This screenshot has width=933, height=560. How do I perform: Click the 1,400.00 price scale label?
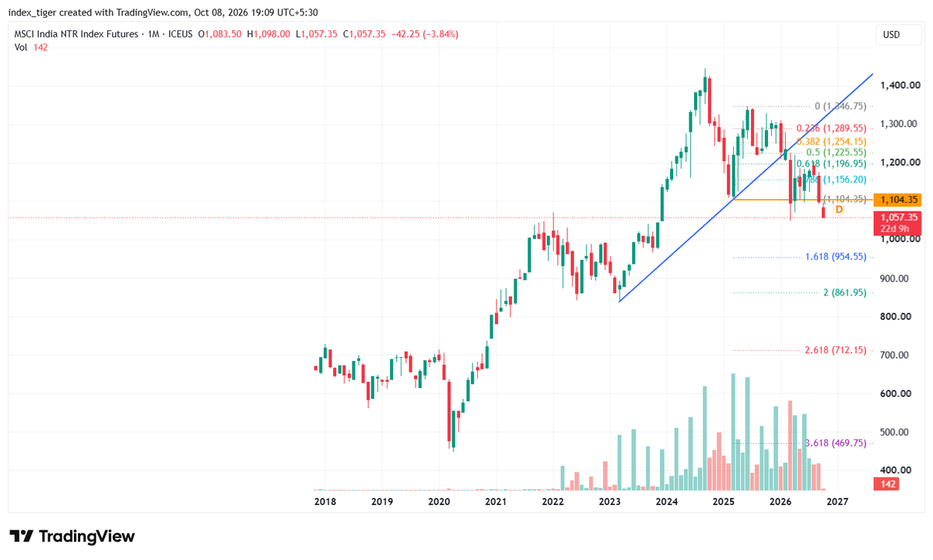click(900, 86)
